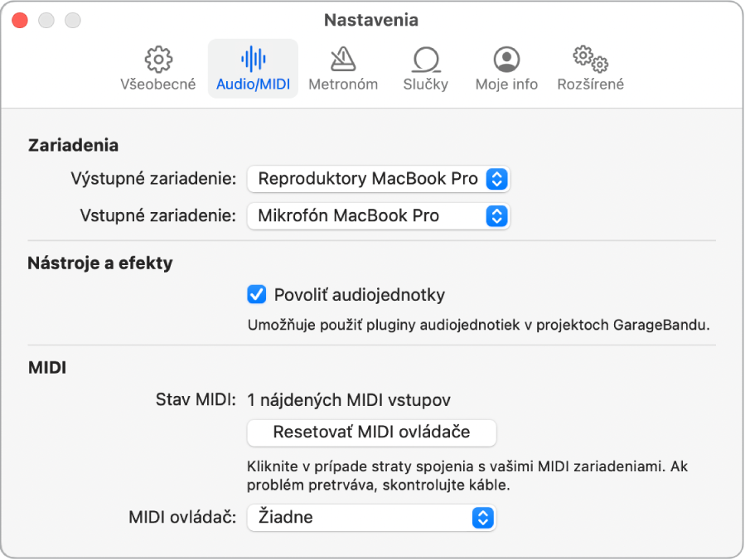The image size is (745, 560).
Task: Click Resetovať MIDI ovládače
Action: click(370, 432)
